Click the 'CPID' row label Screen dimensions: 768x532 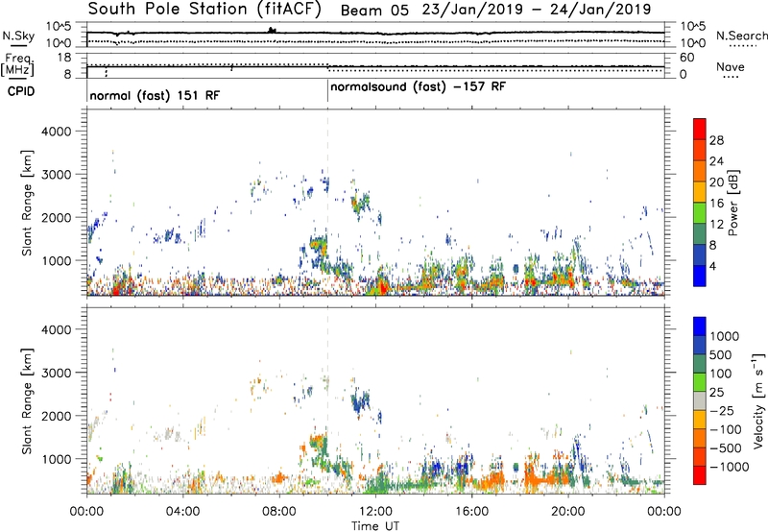21,91
